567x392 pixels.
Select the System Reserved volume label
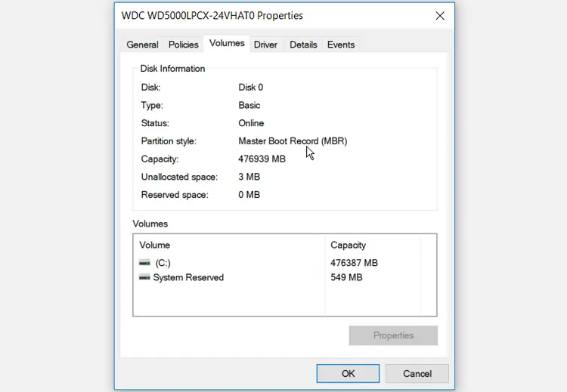(188, 277)
